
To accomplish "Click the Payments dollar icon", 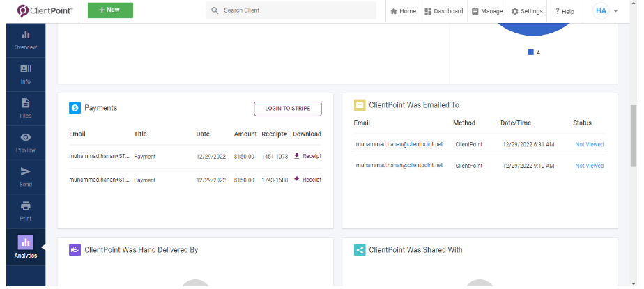I will (x=75, y=108).
